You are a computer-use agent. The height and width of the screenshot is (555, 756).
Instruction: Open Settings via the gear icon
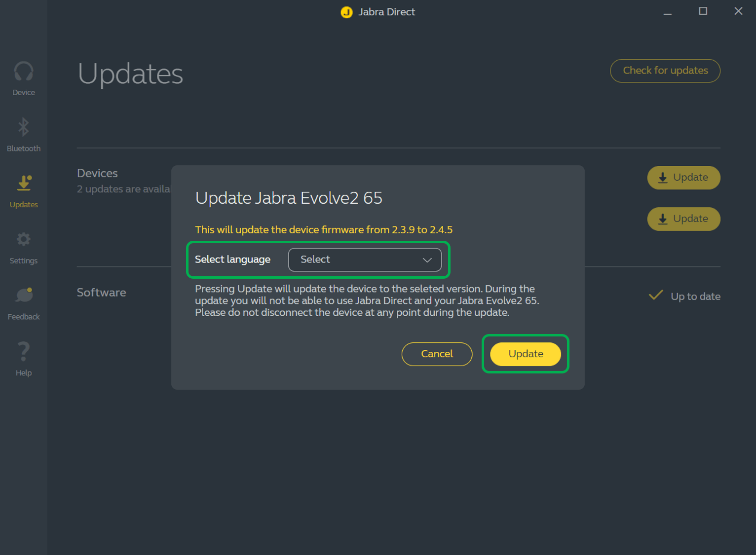pos(24,240)
